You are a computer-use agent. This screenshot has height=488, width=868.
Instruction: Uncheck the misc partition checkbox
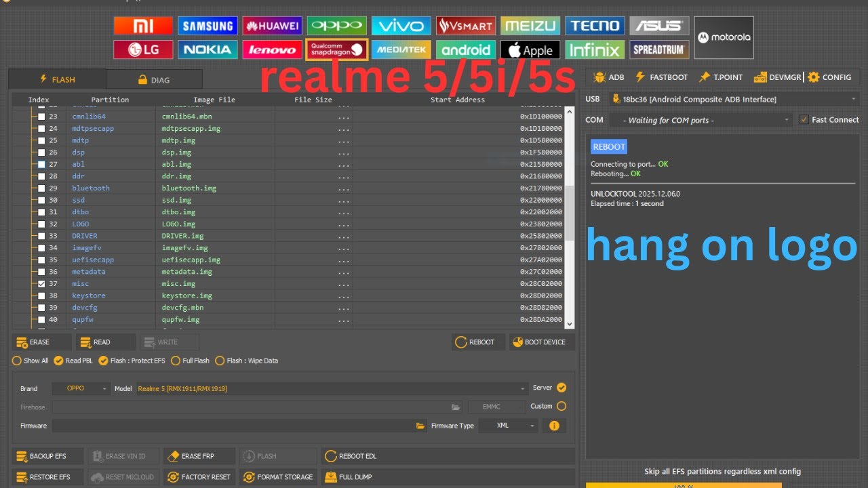point(41,284)
